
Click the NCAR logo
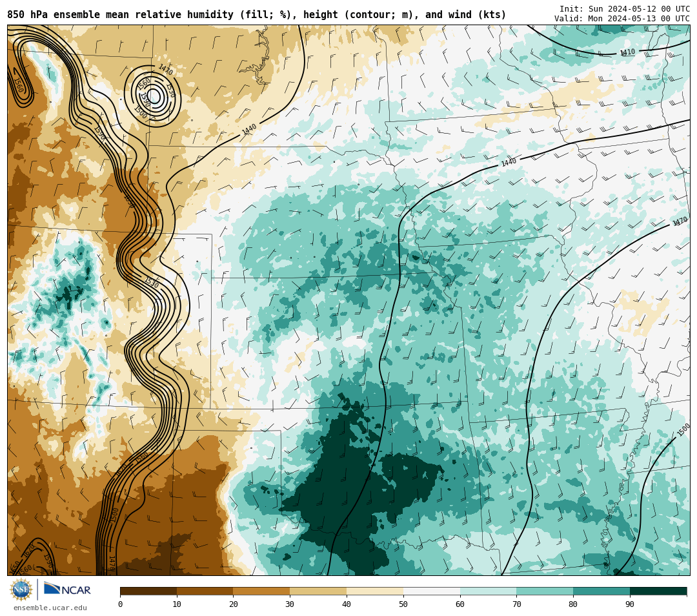point(67,590)
